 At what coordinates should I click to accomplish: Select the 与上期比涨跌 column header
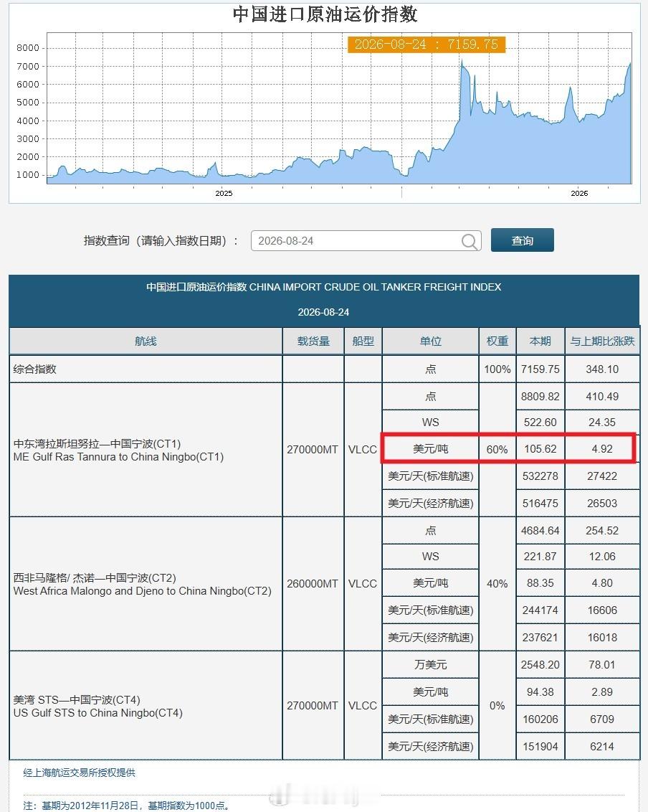coord(602,341)
